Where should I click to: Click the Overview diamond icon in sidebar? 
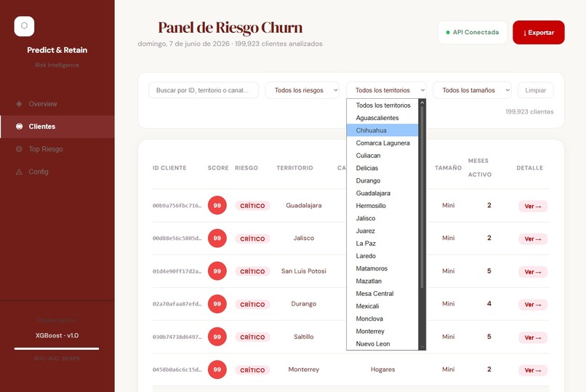pos(19,104)
